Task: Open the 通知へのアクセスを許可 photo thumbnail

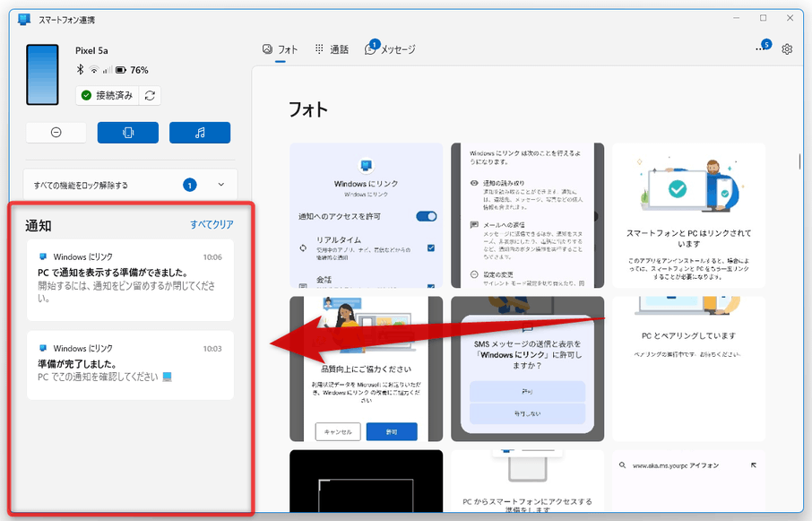Action: pos(367,215)
